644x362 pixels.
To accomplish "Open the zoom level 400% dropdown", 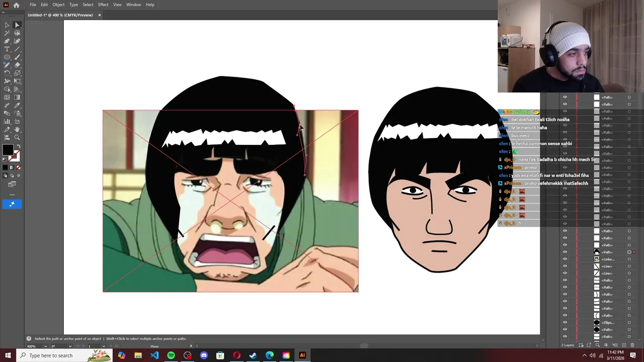I will [x=45, y=346].
